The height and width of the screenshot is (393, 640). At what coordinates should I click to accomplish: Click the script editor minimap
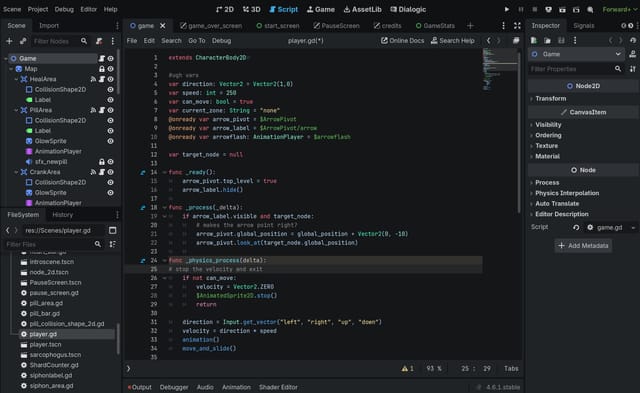500,69
